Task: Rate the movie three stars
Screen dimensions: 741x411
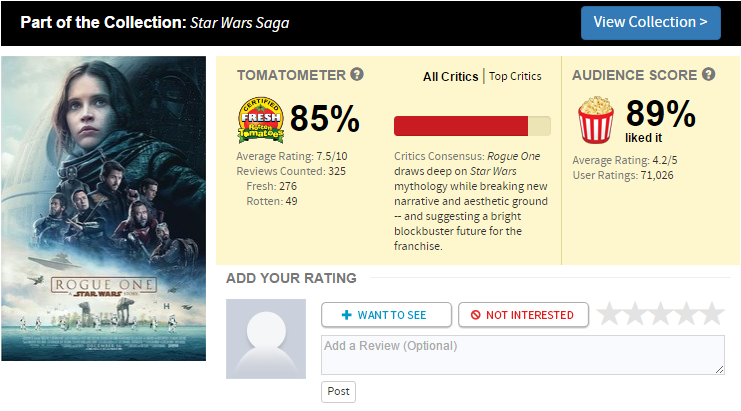Action: click(661, 314)
